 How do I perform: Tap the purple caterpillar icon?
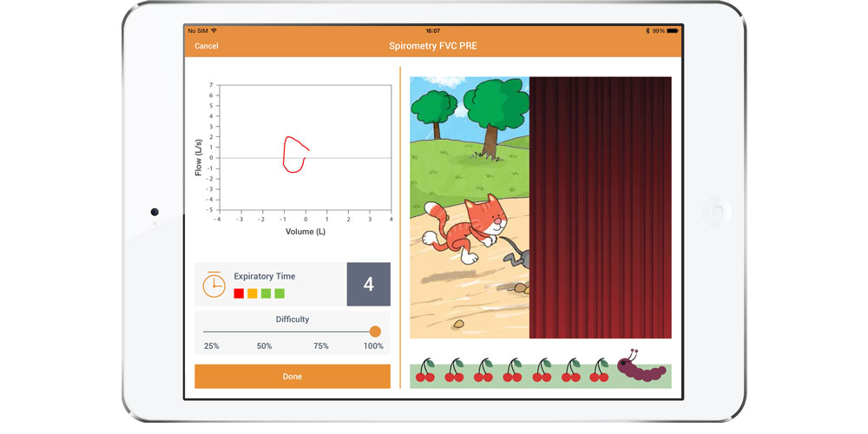point(641,366)
